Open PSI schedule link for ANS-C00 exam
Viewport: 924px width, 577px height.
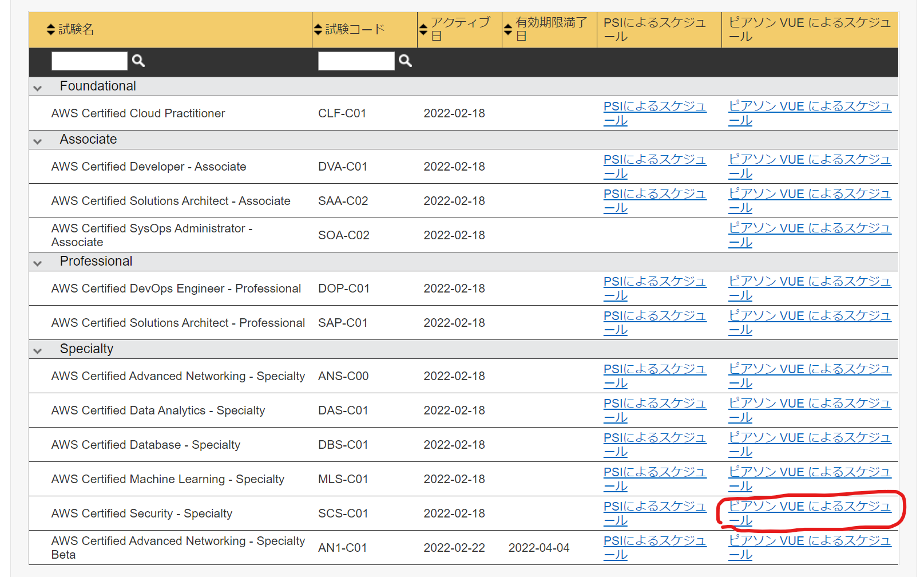tap(655, 376)
